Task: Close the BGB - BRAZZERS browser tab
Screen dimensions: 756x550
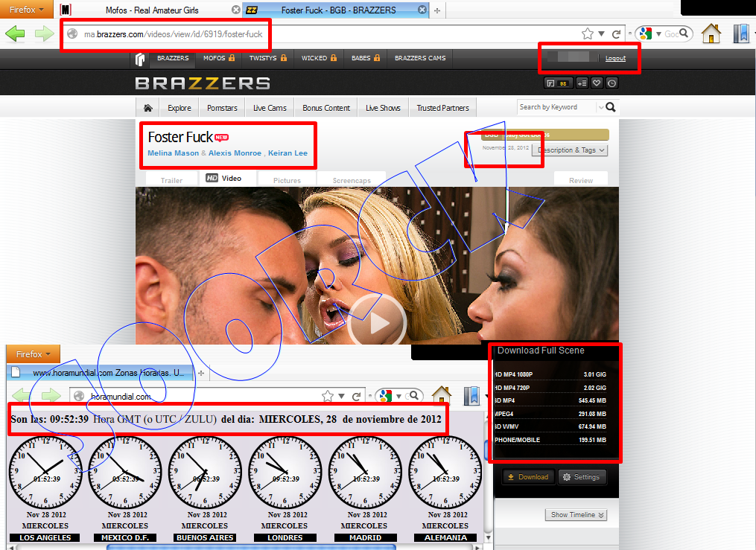Action: click(x=422, y=10)
